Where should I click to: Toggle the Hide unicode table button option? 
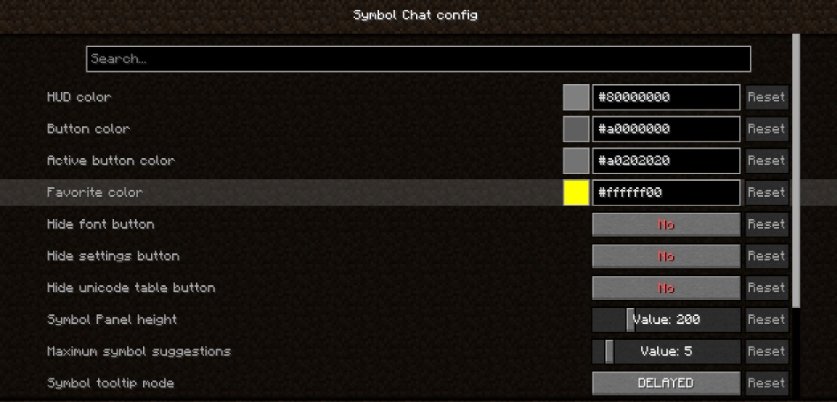666,288
